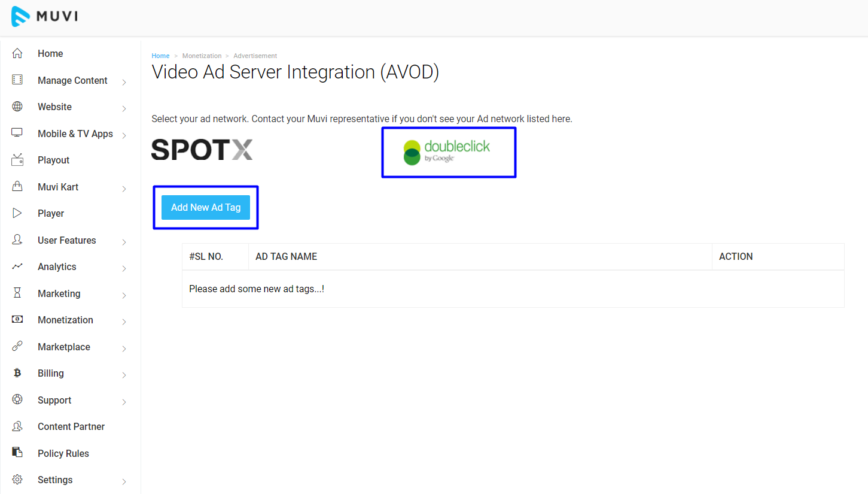The width and height of the screenshot is (868, 494).
Task: Click the Website globe icon
Action: (x=17, y=107)
